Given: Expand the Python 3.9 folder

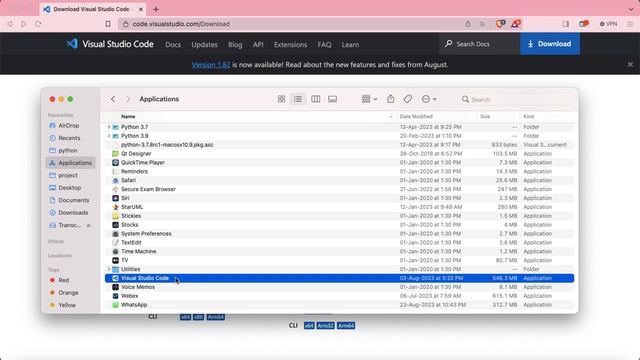Looking at the screenshot, I should (x=109, y=136).
